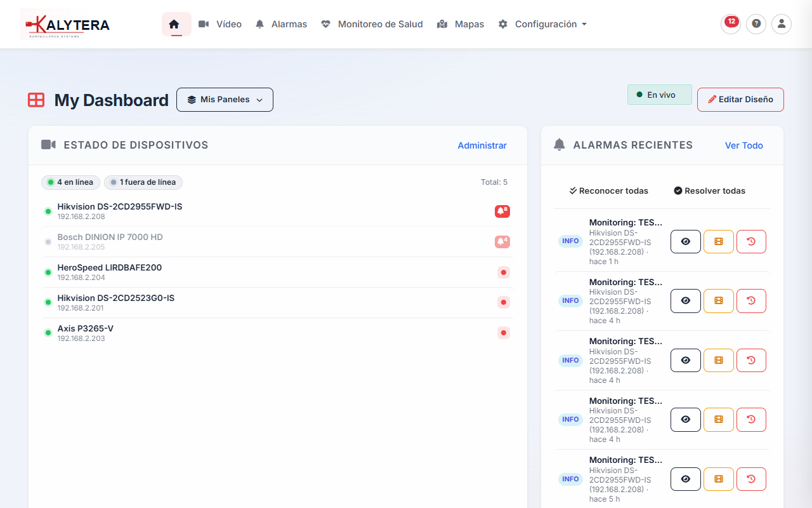This screenshot has width=812, height=508.
Task: Expand the Configuración dropdown menu
Action: tap(542, 24)
